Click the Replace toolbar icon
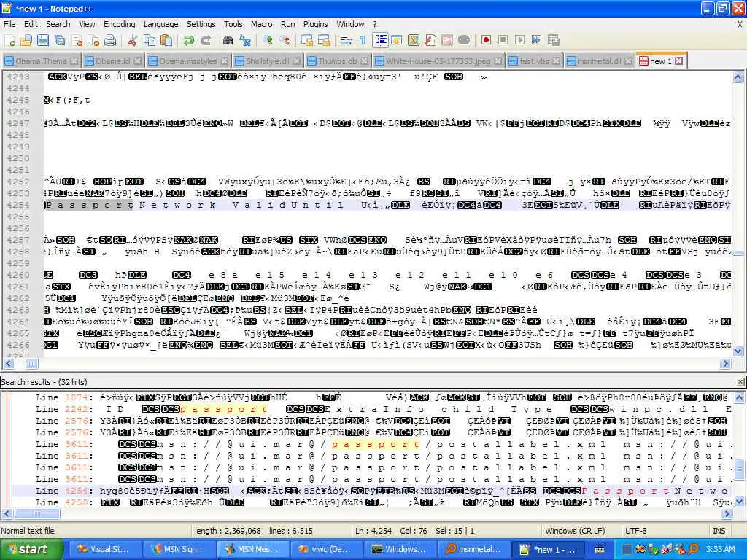Image resolution: width=747 pixels, height=560 pixels. coord(245,41)
